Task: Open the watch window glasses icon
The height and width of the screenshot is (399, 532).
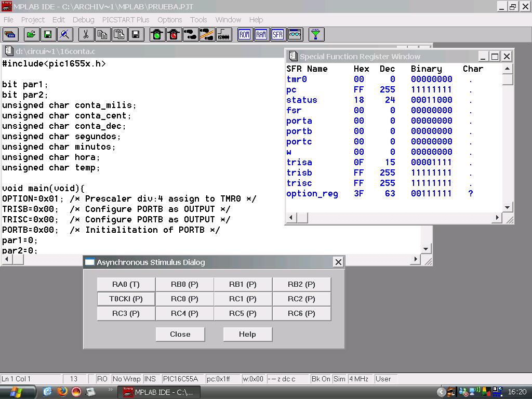Action: (295, 35)
